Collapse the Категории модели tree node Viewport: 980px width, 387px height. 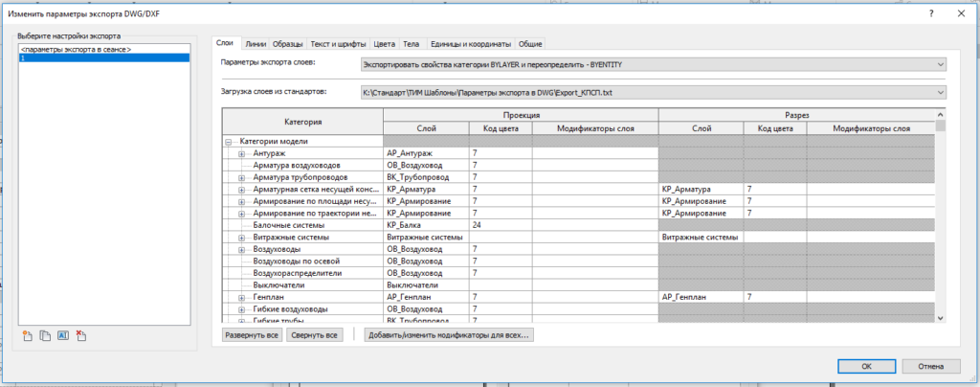(x=230, y=141)
